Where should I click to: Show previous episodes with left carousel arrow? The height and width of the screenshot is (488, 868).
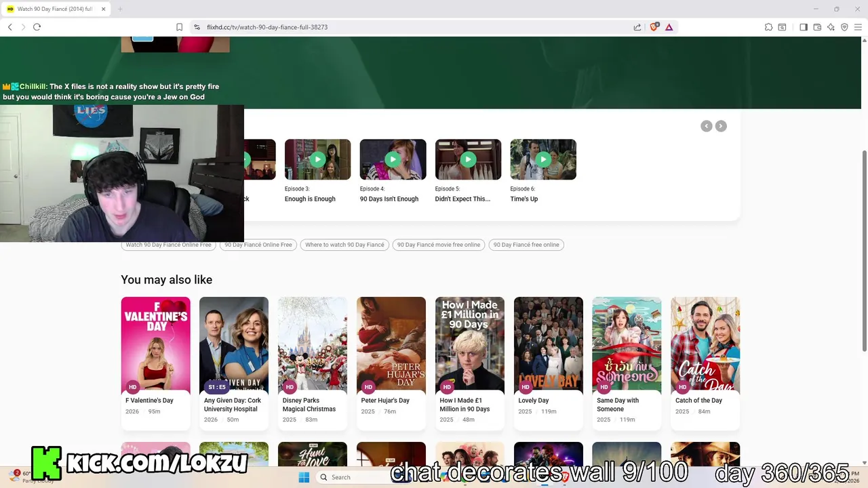(x=707, y=126)
